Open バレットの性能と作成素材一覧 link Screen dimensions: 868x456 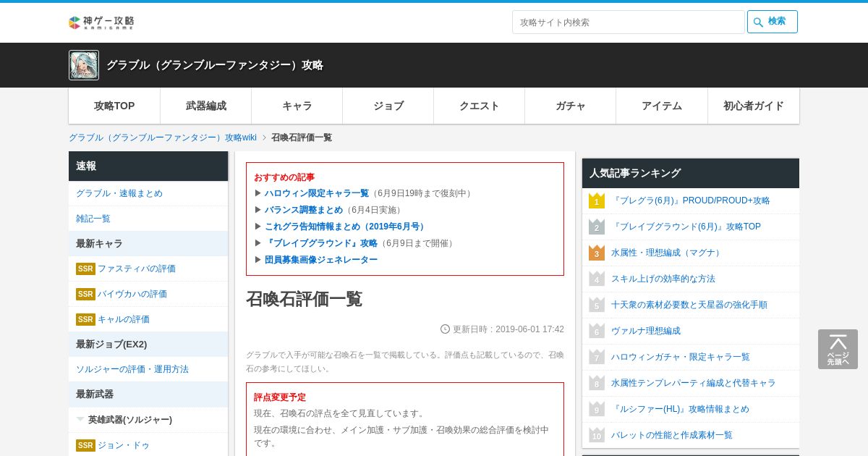pyautogui.click(x=672, y=435)
